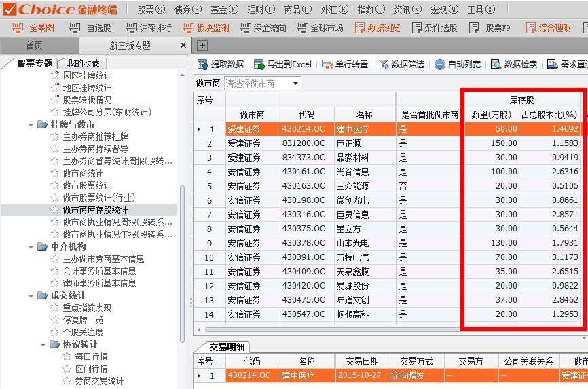Sort by 数量(万股) column header

(x=492, y=115)
